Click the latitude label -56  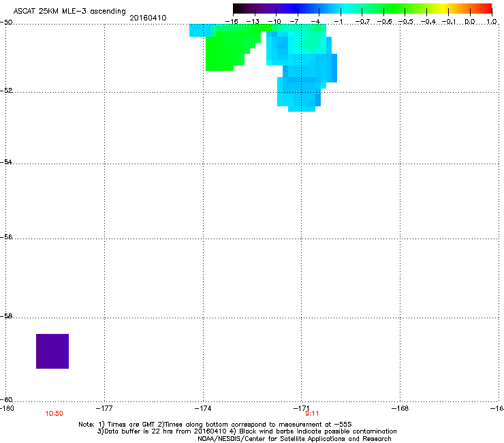pyautogui.click(x=6, y=236)
